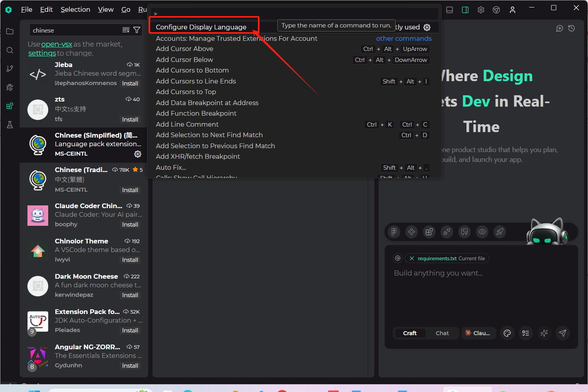588x392 pixels.
Task: Open the gear on Chinese (Simplified) extension
Action: (x=138, y=154)
